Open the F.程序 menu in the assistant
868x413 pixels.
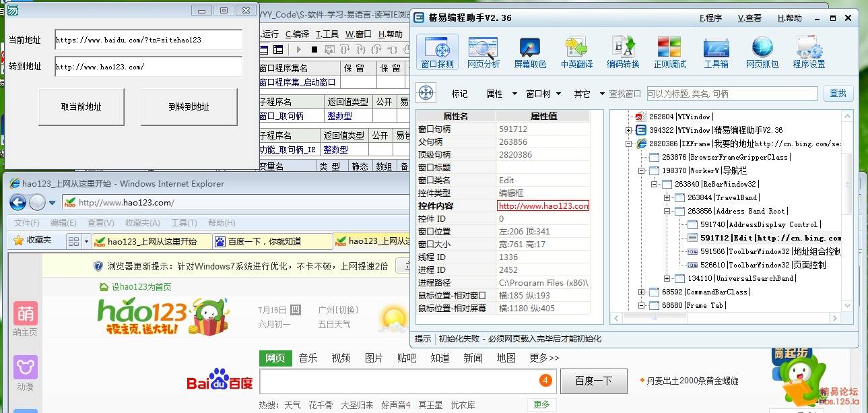[x=711, y=18]
